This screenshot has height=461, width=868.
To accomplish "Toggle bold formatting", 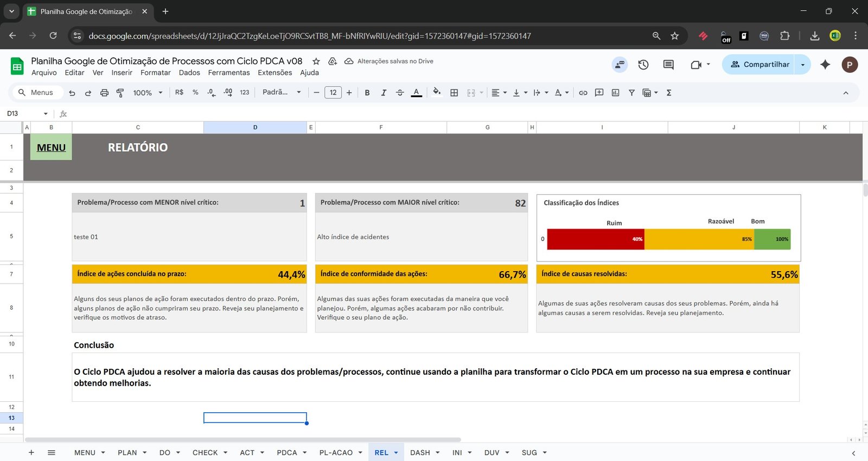I will tap(367, 93).
